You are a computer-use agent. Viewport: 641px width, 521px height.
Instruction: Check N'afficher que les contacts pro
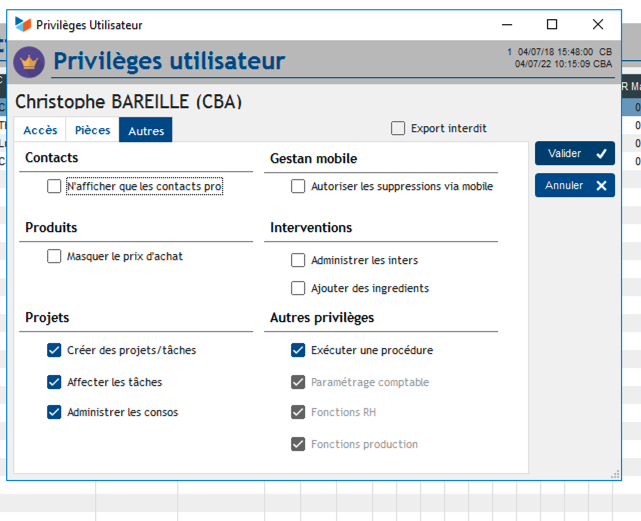54,186
